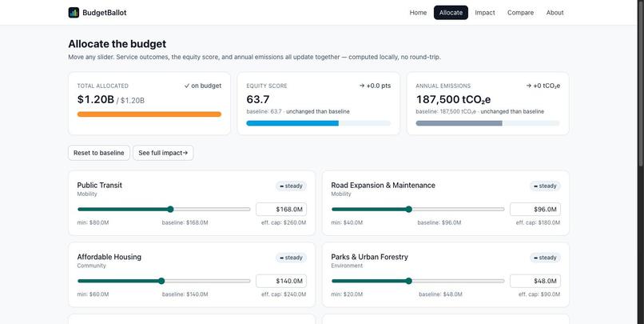Click the Affordable Housing card title
Image resolution: width=644 pixels, height=324 pixels.
point(109,257)
